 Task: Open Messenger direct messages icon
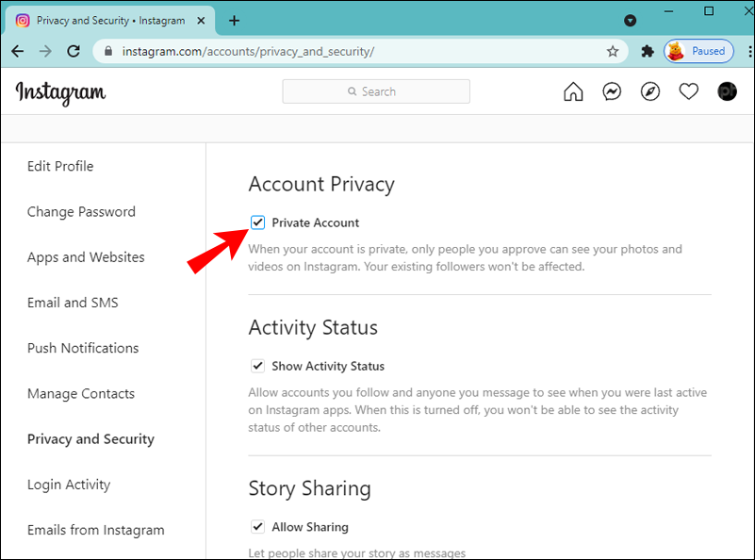[612, 91]
